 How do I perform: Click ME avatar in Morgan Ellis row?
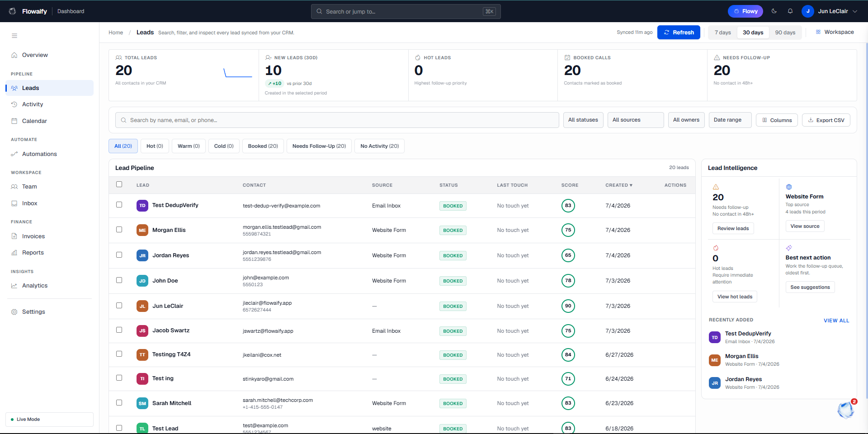coord(142,230)
